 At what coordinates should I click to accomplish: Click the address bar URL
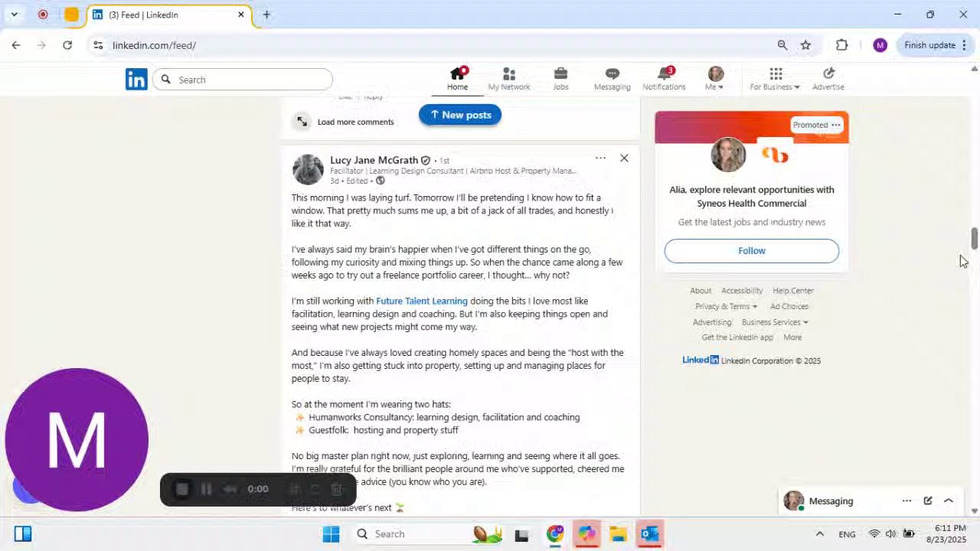click(x=154, y=45)
